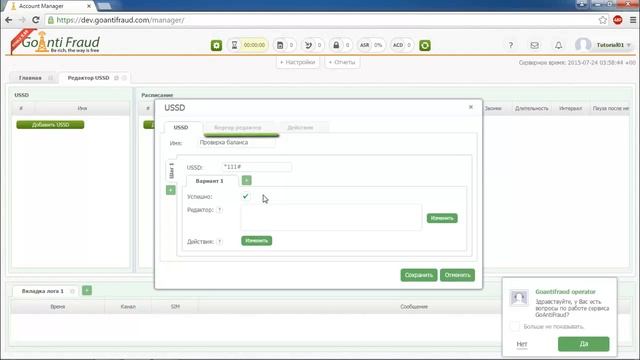640x360 pixels.
Task: Switch to the Главная tab
Action: (x=30, y=78)
